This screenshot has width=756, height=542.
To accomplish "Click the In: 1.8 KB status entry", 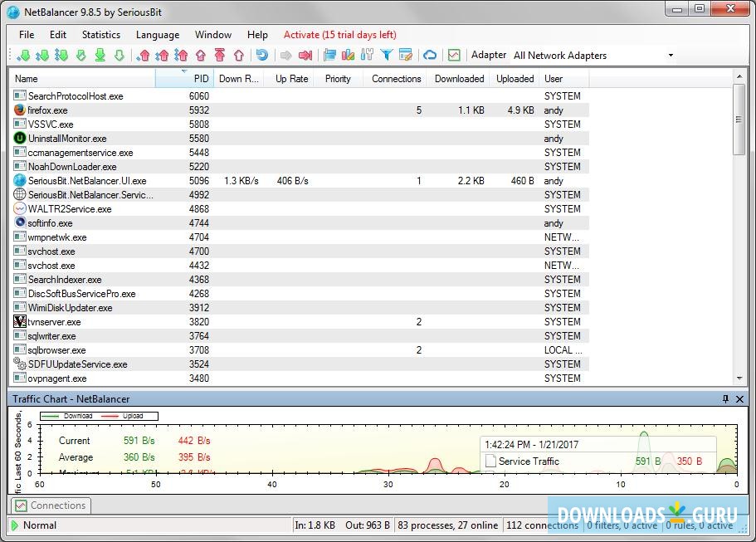I will (x=315, y=525).
